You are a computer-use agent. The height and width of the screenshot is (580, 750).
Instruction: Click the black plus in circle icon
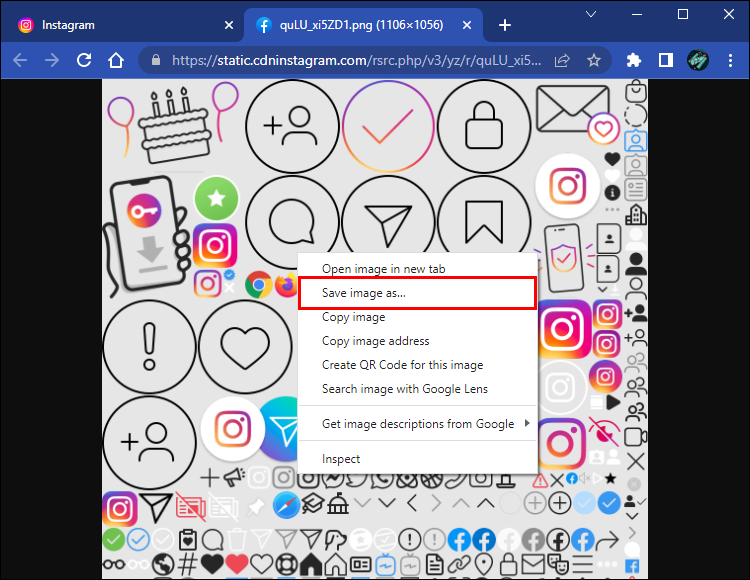(559, 503)
